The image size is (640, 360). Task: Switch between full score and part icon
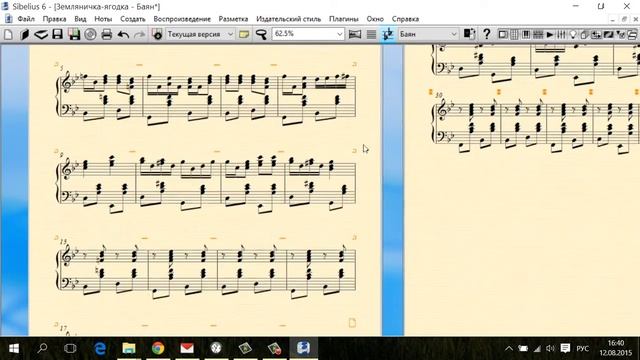pyautogui.click(x=469, y=34)
